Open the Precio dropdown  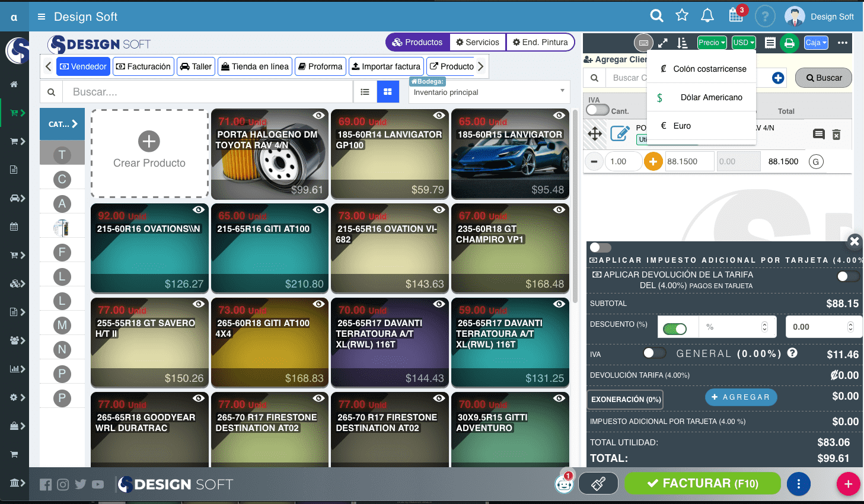pos(712,43)
